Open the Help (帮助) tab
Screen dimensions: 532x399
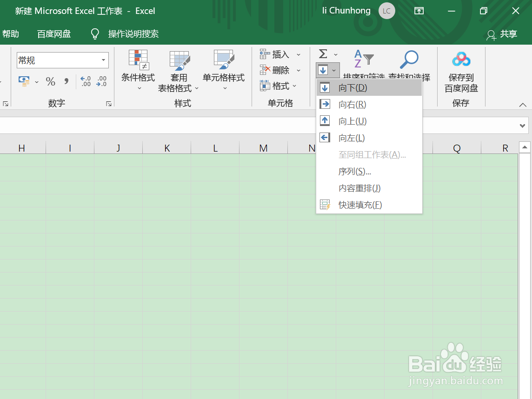[x=10, y=34]
